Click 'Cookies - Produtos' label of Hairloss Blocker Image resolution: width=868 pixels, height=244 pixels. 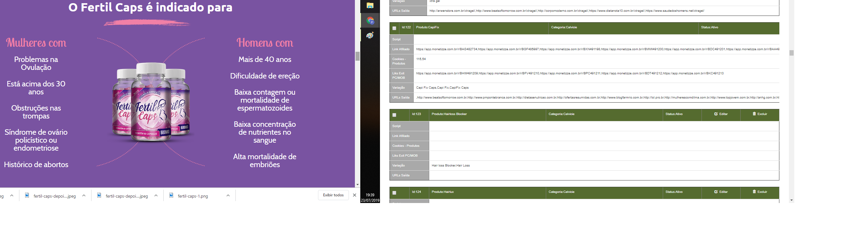406,146
